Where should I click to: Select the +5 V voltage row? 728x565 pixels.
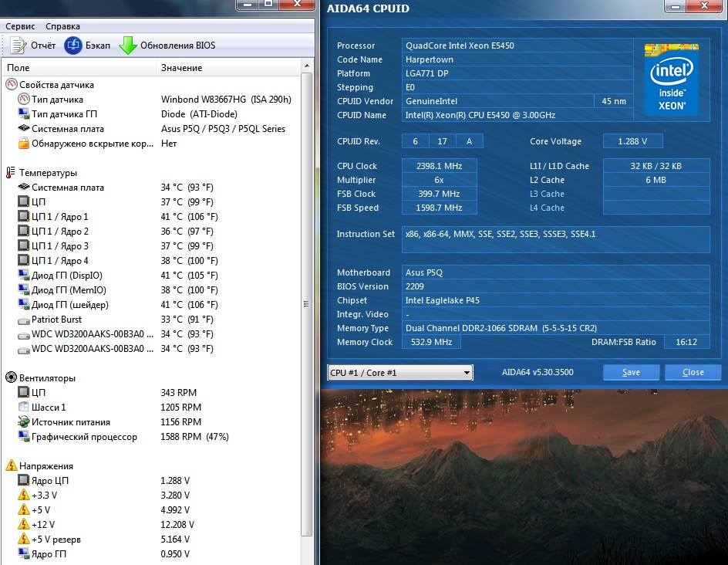pyautogui.click(x=151, y=509)
